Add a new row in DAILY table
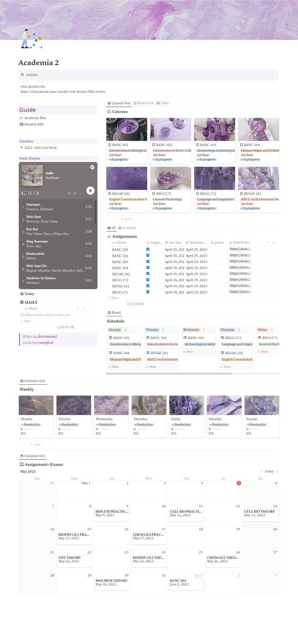This screenshot has height=644, width=298. [x=26, y=321]
